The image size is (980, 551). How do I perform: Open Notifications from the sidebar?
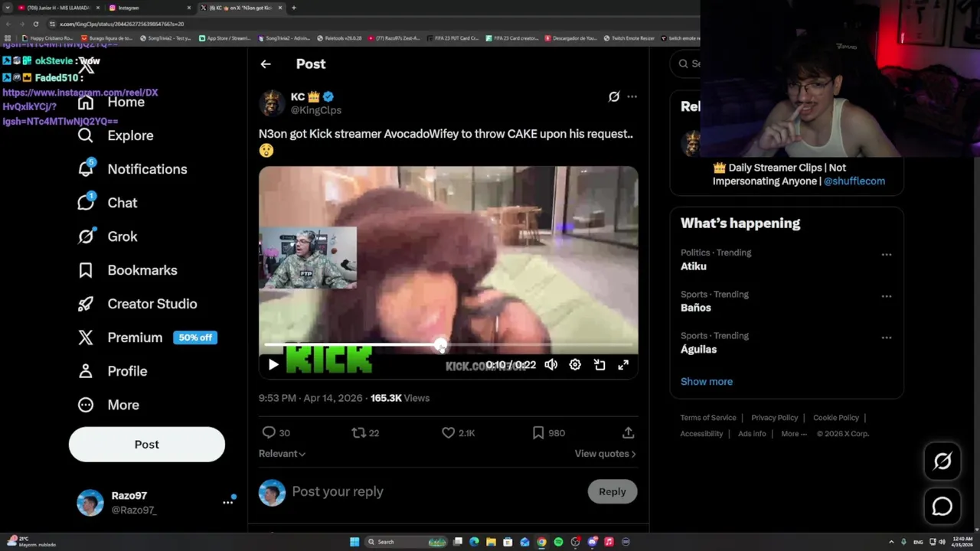(x=132, y=169)
